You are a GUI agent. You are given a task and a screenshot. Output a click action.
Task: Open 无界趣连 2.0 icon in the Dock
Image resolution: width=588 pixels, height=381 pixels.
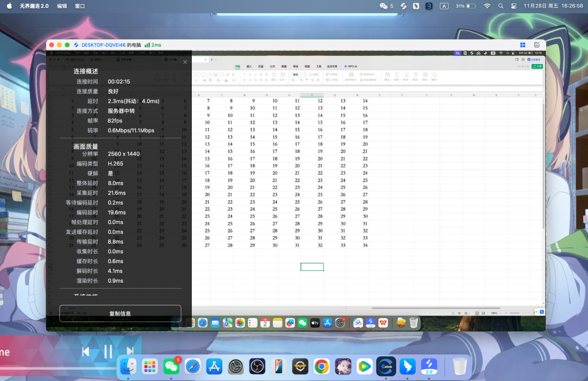tap(429, 367)
